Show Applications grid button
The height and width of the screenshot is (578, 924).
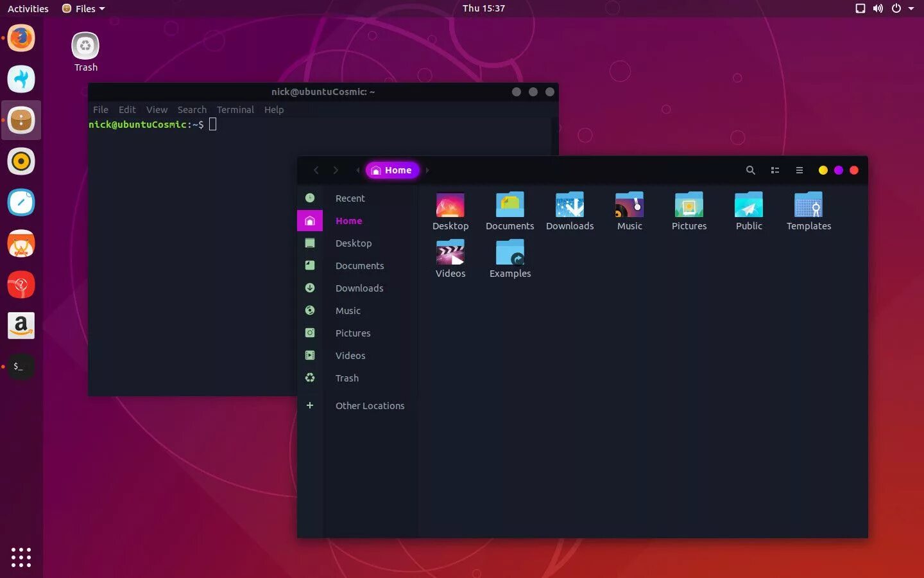click(21, 557)
